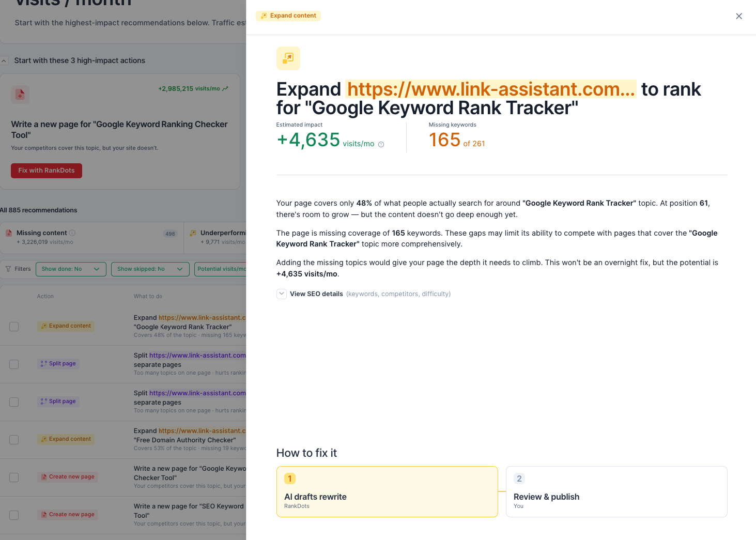Click the Create new page badge for Google Keyword Checker Tool
756x540 pixels.
[x=68, y=477]
